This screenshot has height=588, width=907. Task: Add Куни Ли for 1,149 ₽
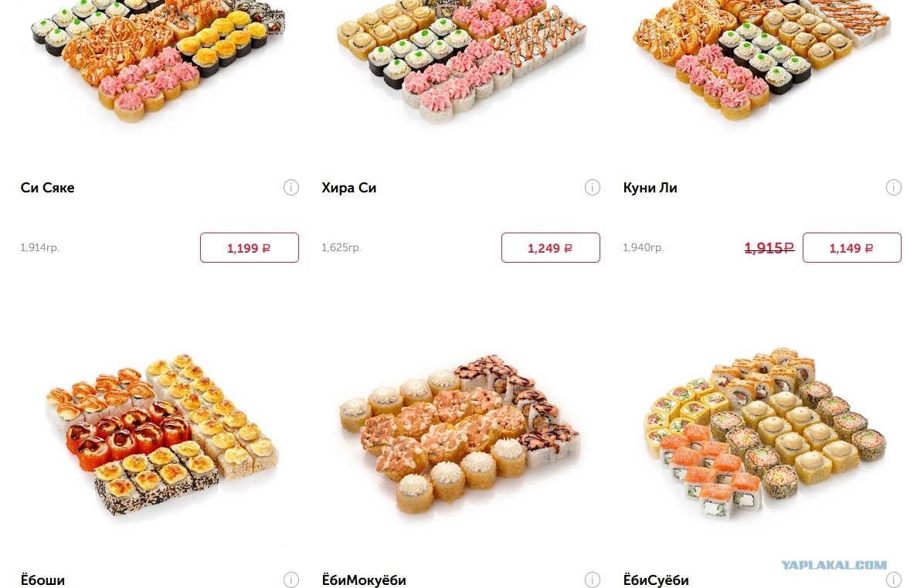(x=852, y=248)
